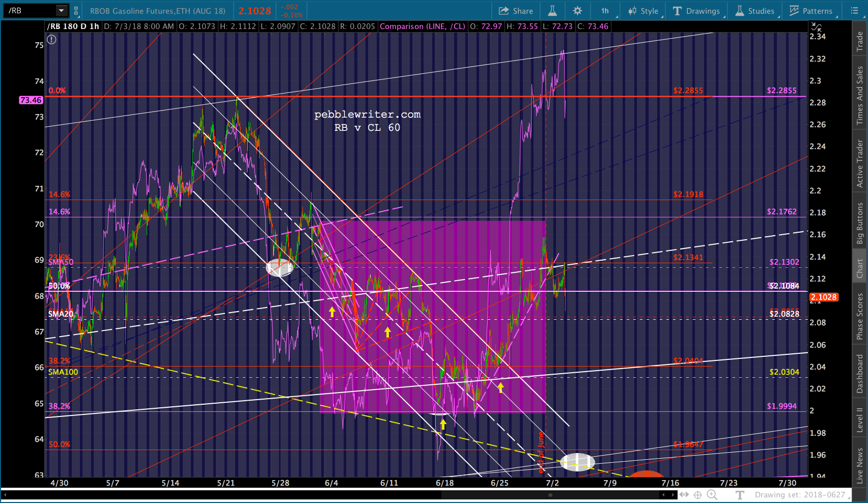Open the Studies menu
This screenshot has height=503, width=868.
coord(755,11)
